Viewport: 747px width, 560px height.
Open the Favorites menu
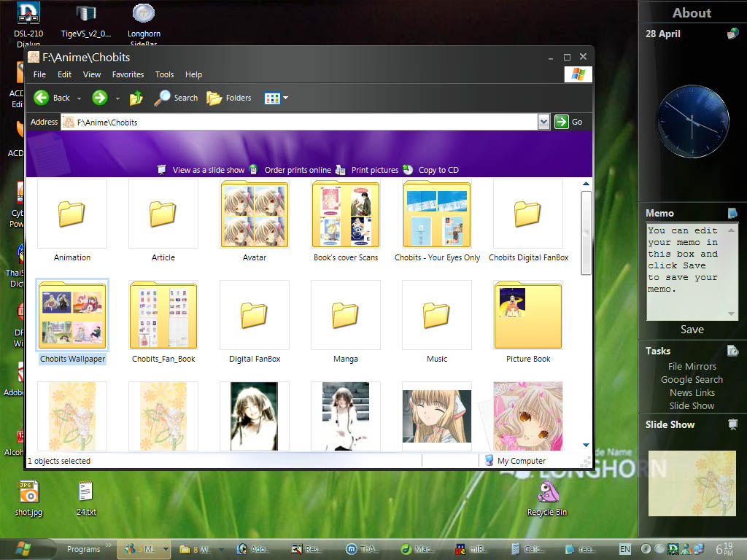pyautogui.click(x=128, y=74)
